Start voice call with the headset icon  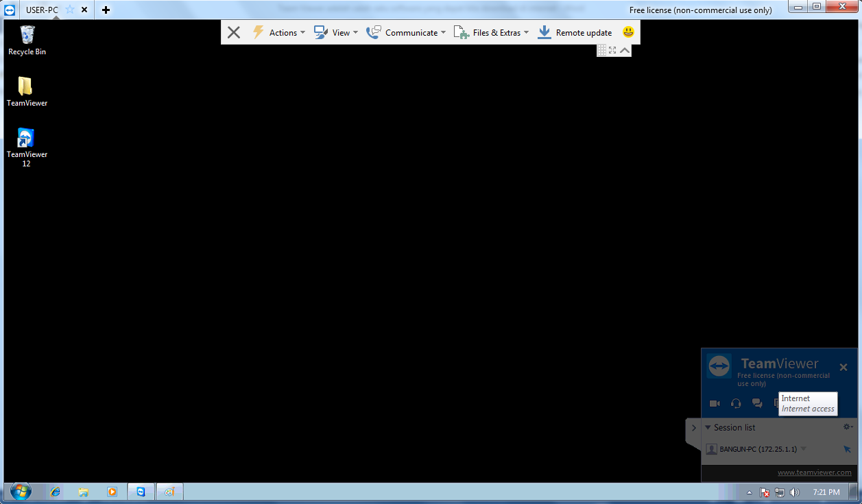tap(736, 404)
